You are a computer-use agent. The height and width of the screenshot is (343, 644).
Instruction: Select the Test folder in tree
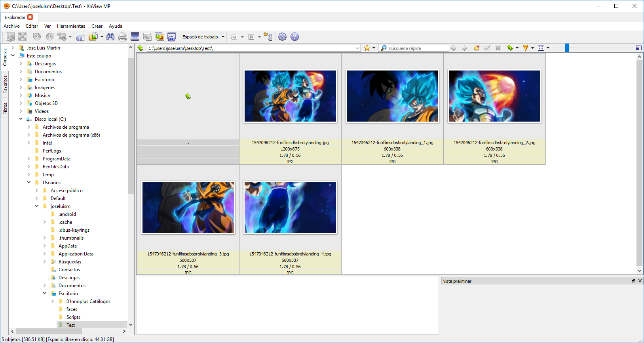point(70,325)
